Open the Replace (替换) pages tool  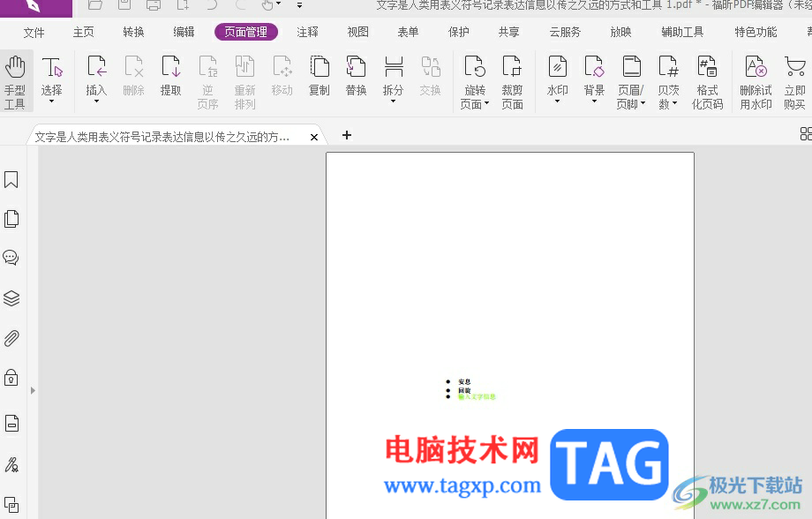(x=357, y=75)
